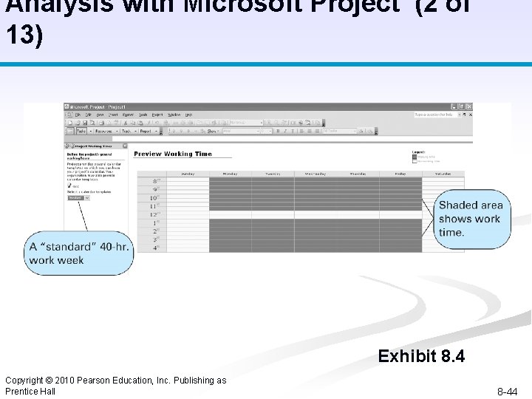532x399 pixels.
Task: Click the Center align toolbar icon
Action: (310, 131)
